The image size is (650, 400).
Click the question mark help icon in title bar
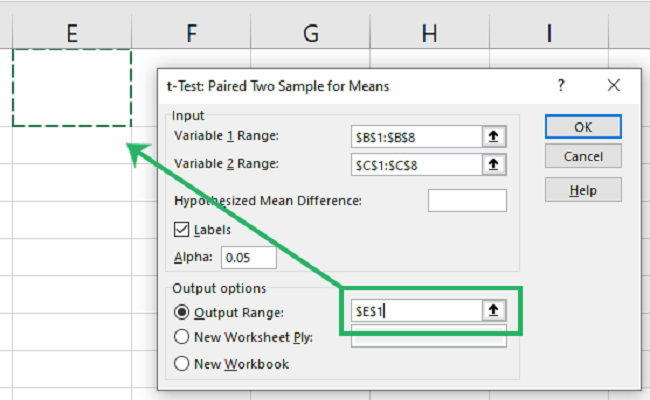tap(561, 86)
